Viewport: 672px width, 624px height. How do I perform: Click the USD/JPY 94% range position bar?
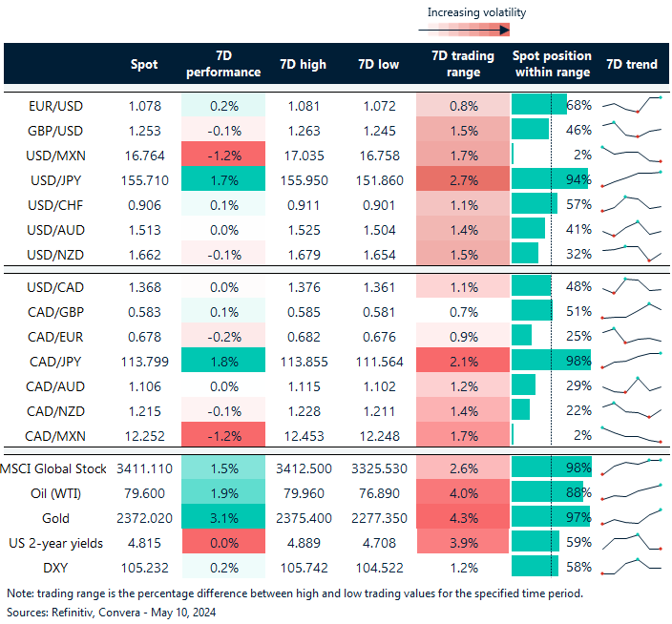tap(550, 178)
